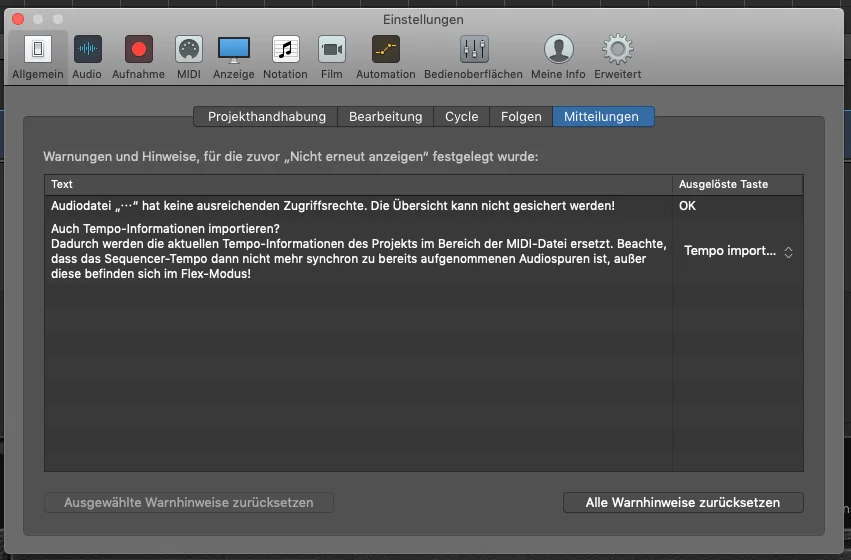Open the Anzeige display settings
The height and width of the screenshot is (560, 851).
click(234, 56)
